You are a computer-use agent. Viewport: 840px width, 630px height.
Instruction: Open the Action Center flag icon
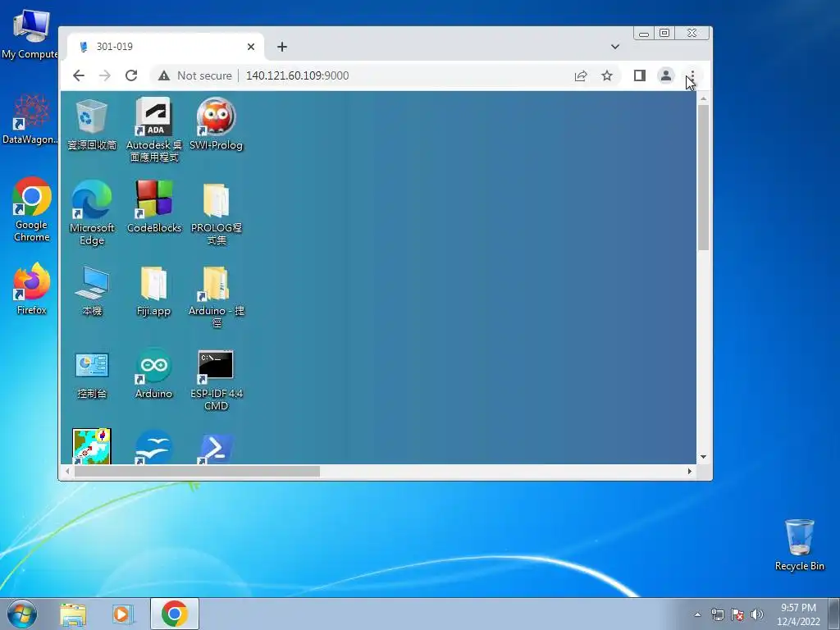(737, 614)
